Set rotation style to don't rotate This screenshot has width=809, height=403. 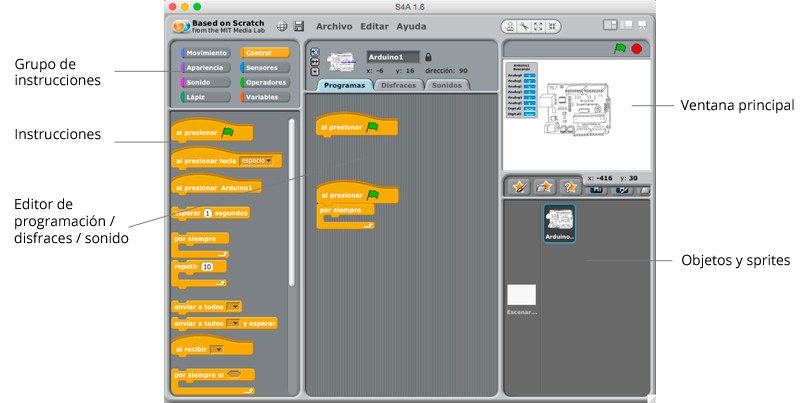pos(315,72)
